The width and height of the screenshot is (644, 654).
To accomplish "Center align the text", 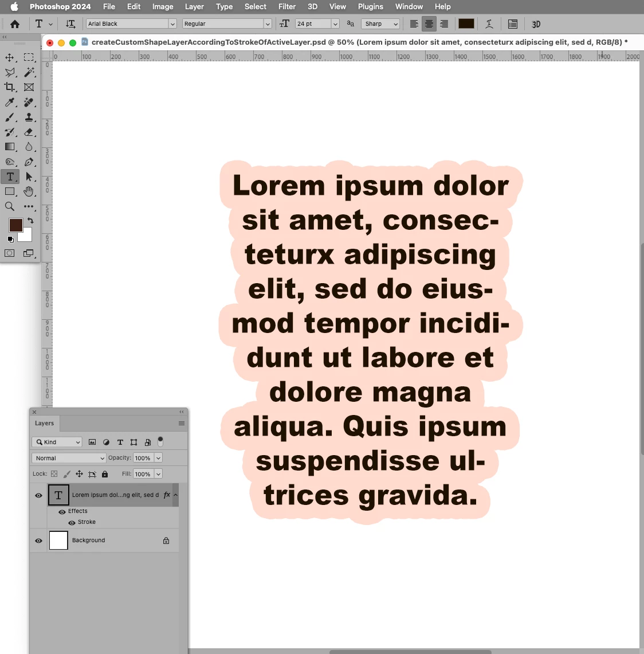I will coord(429,24).
